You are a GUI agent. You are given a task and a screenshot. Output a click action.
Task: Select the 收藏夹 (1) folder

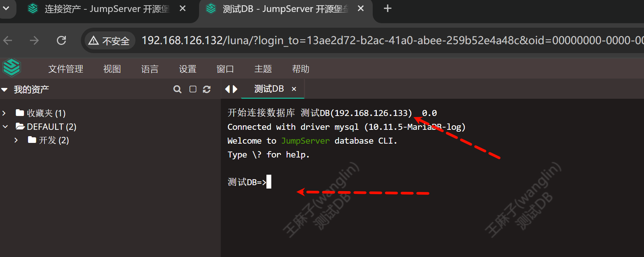(40, 113)
